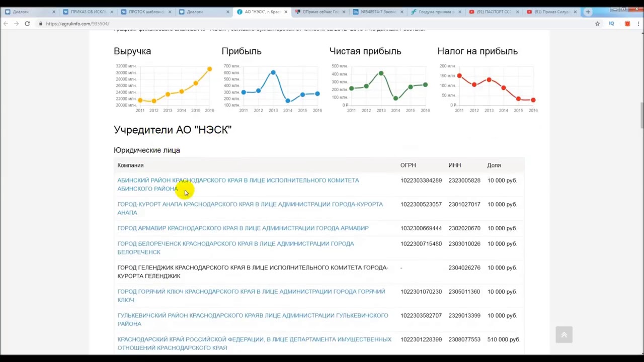
Task: Click the 510 000 руб. share value
Action: pyautogui.click(x=504, y=340)
